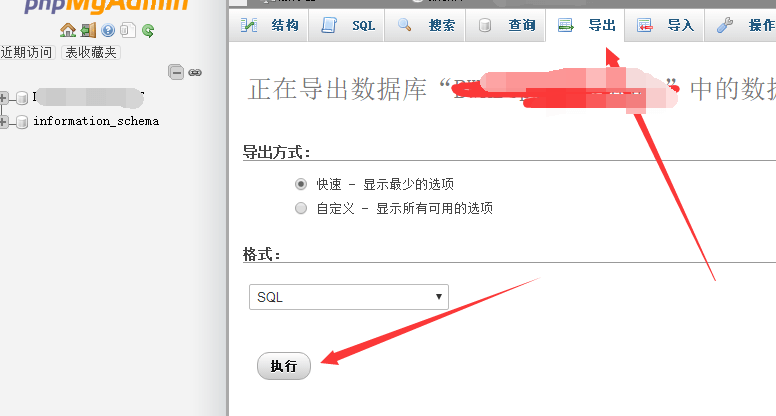Select the 快速 quick export radio button

[x=301, y=184]
